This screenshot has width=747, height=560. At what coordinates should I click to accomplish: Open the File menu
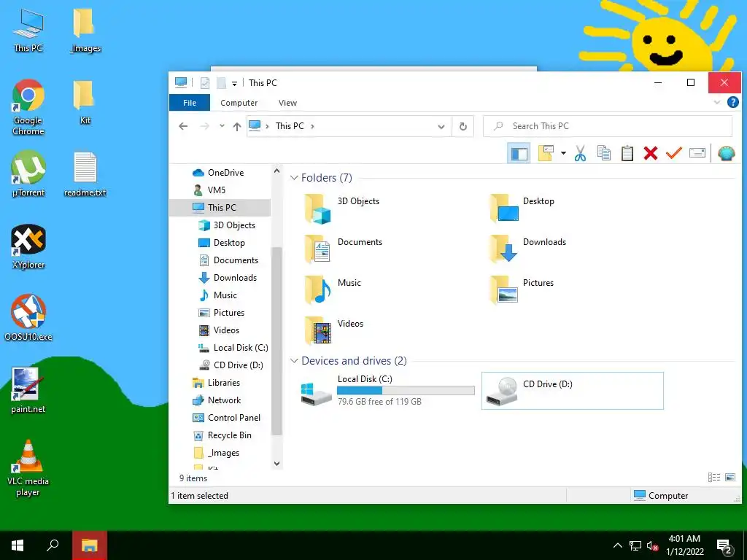point(190,103)
